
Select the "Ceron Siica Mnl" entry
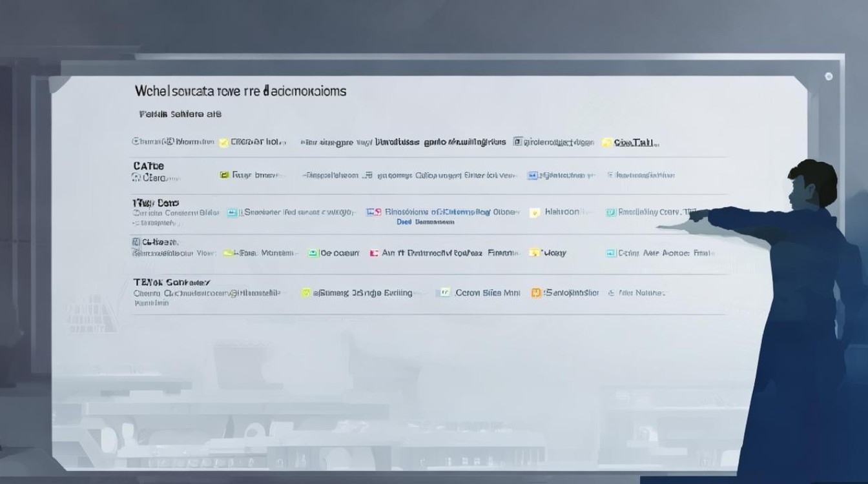pos(488,292)
